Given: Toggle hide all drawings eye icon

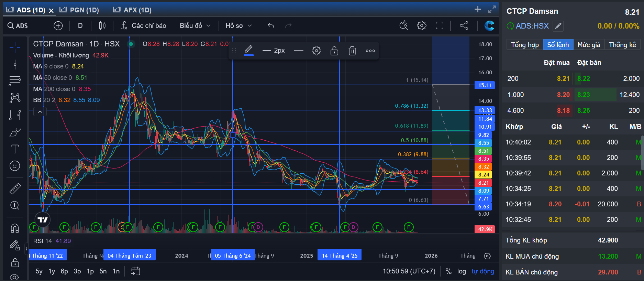Looking at the screenshot, I should point(15,277).
